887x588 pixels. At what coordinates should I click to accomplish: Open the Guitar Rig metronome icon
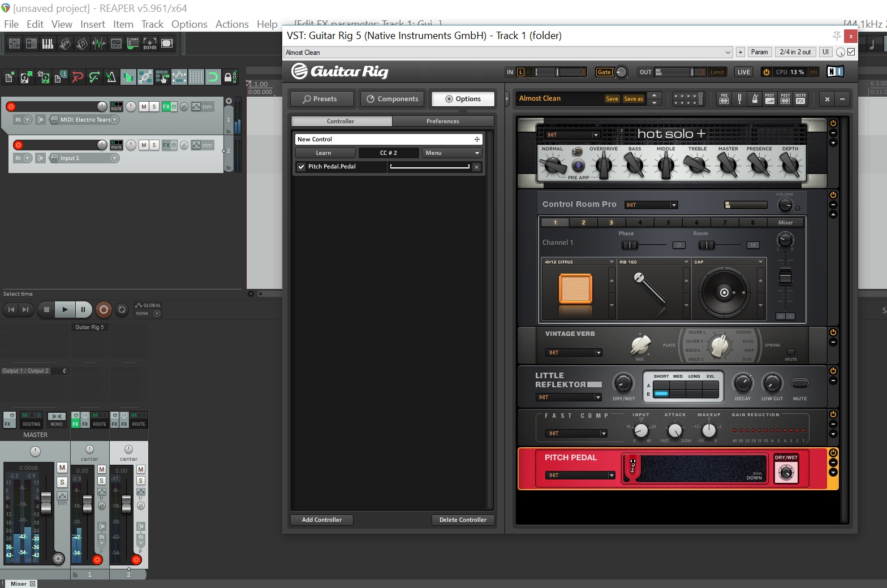click(x=755, y=99)
